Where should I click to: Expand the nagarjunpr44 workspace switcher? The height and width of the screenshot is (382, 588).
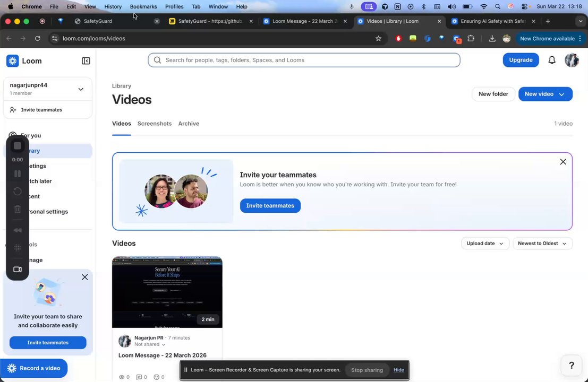coord(81,89)
